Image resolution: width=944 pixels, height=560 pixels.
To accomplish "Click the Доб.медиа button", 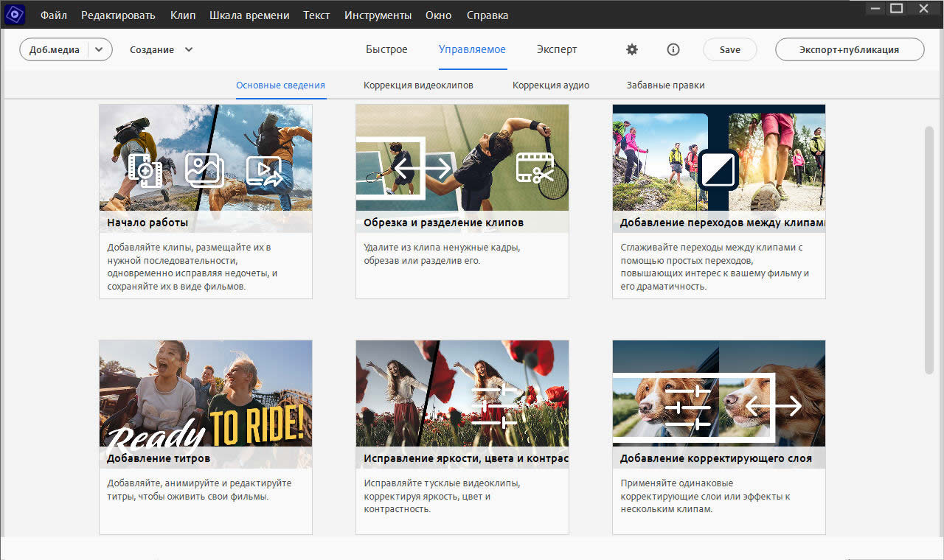I will coord(55,49).
